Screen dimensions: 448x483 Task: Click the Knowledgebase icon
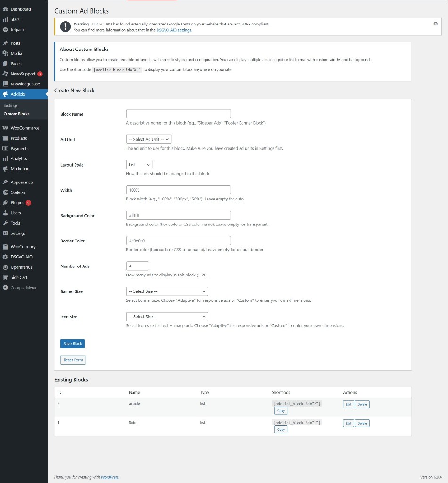click(x=5, y=84)
